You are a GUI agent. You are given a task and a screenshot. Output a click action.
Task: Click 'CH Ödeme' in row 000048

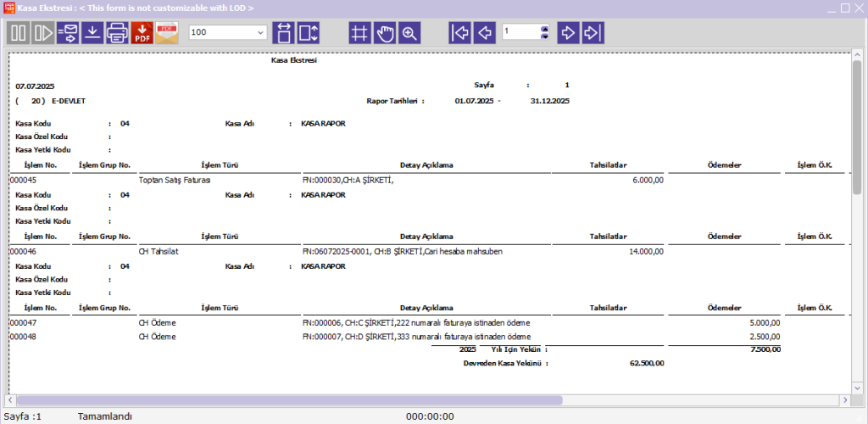coord(157,337)
